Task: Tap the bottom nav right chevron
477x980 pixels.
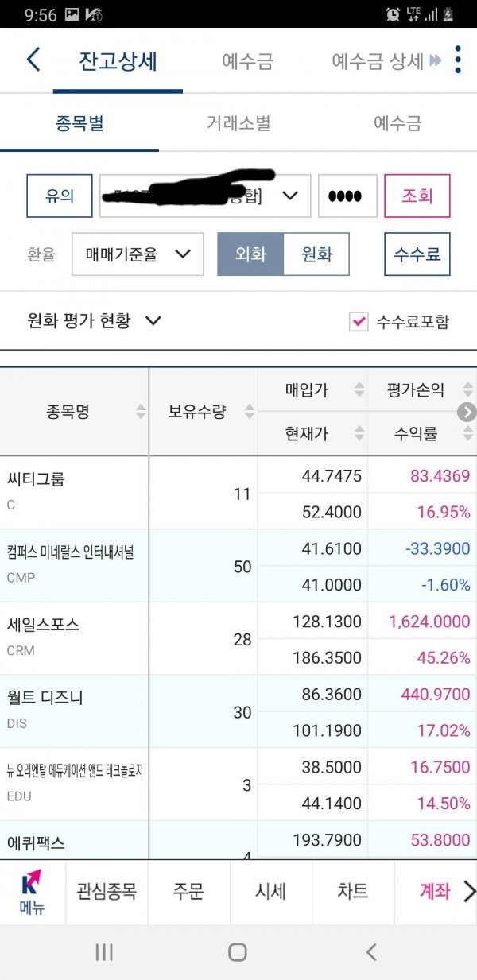Action: tap(467, 891)
